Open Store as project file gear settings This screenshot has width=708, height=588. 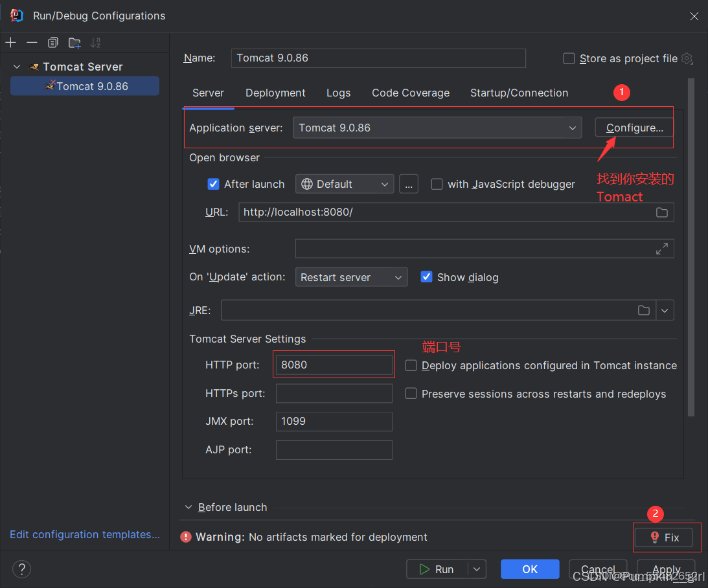687,59
